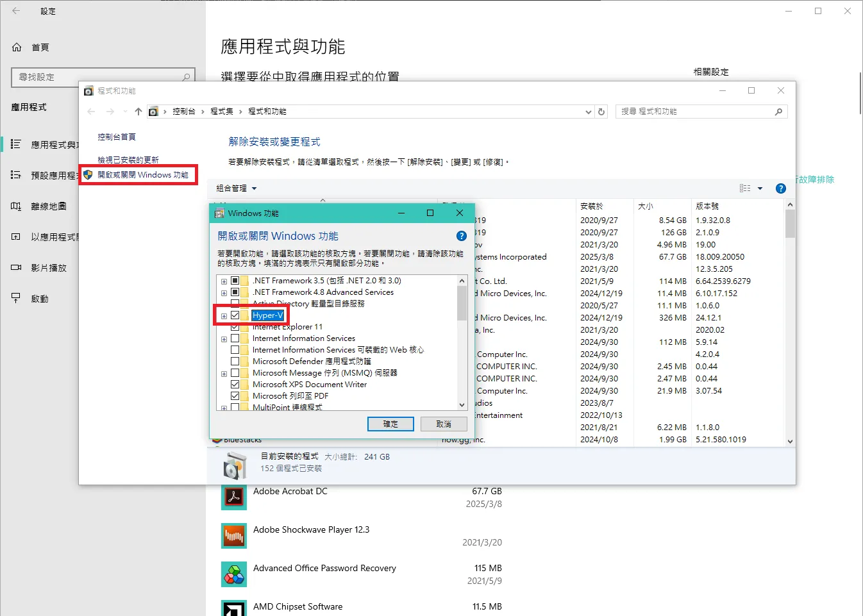
Task: Select the Hyper-V feature label
Action: coord(267,315)
